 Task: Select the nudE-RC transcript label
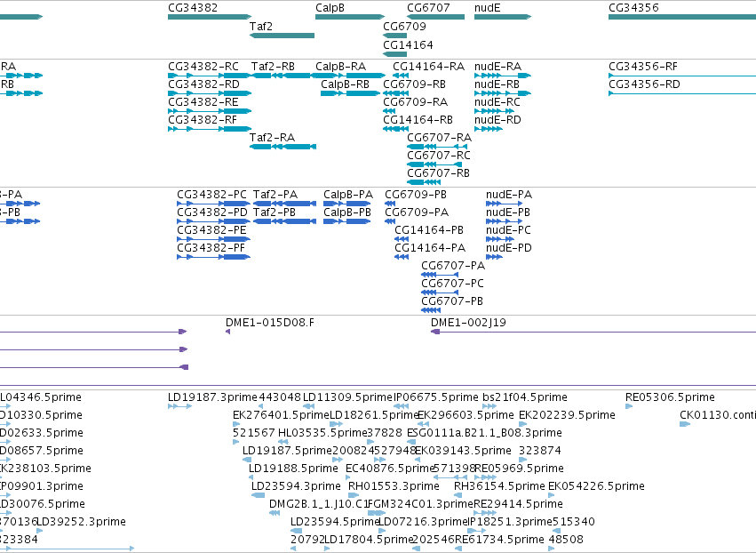(497, 102)
